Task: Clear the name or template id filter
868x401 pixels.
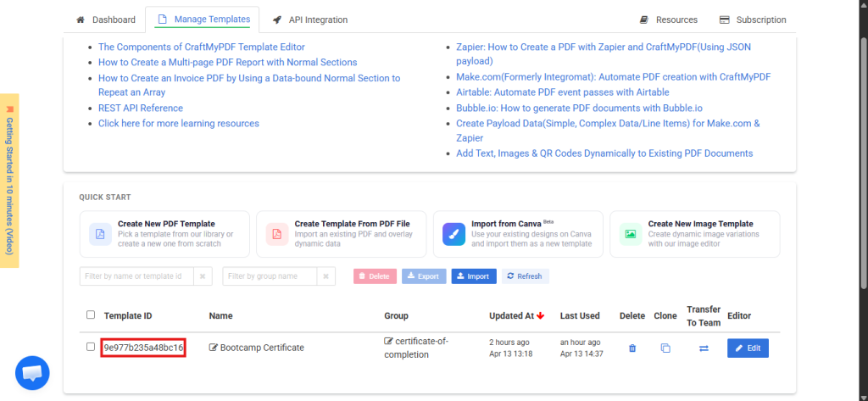Action: [203, 276]
